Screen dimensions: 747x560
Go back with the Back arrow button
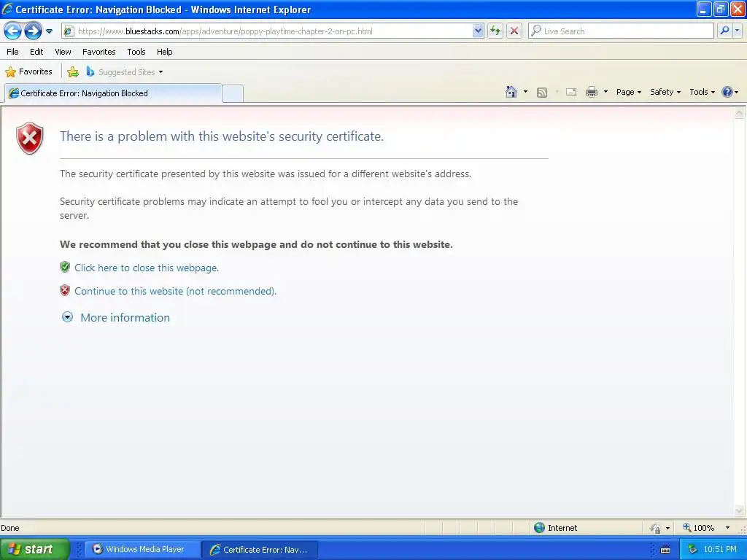(13, 31)
